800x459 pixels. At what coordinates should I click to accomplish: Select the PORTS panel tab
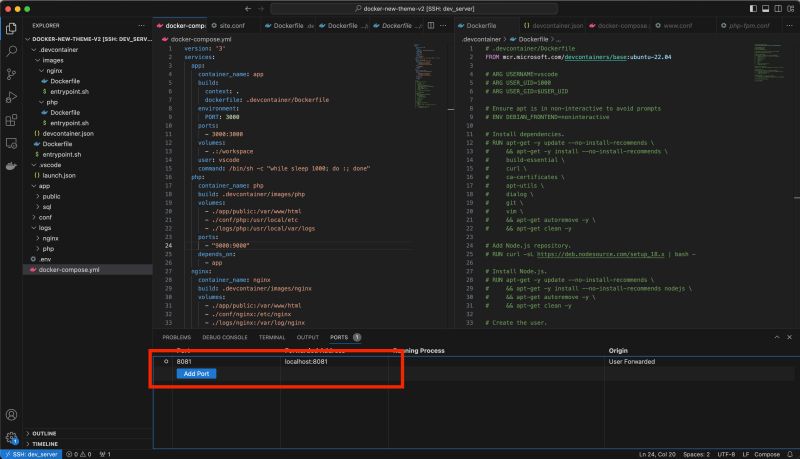[x=339, y=337]
